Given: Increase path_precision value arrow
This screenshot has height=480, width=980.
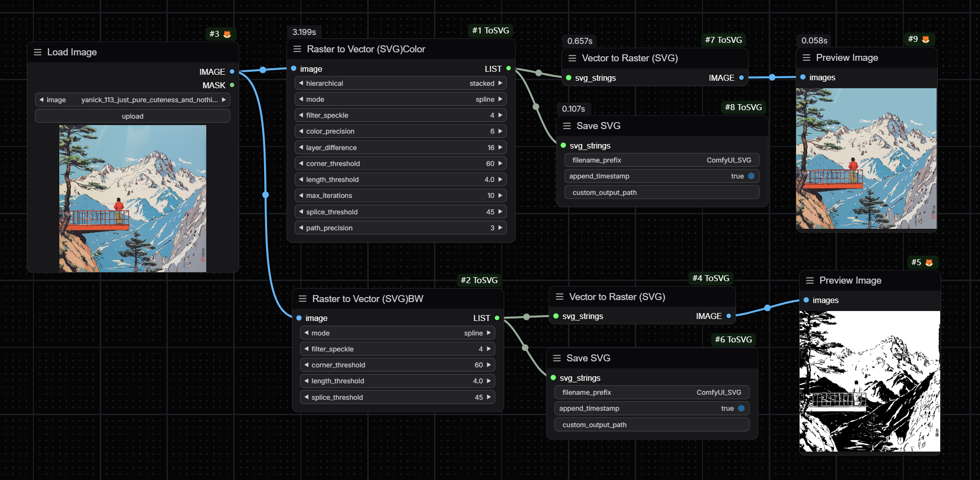Looking at the screenshot, I should pos(500,228).
